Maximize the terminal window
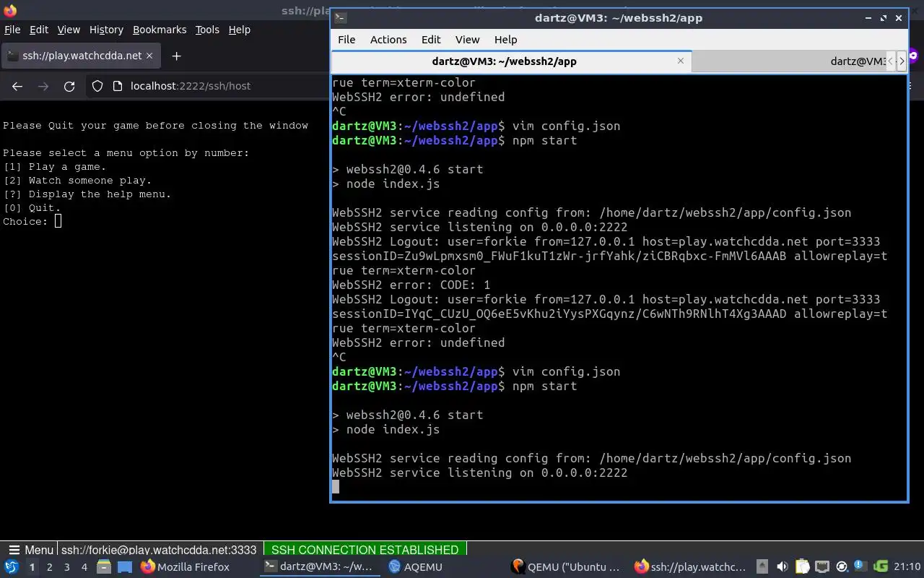Viewport: 924px width, 578px height. (x=883, y=18)
